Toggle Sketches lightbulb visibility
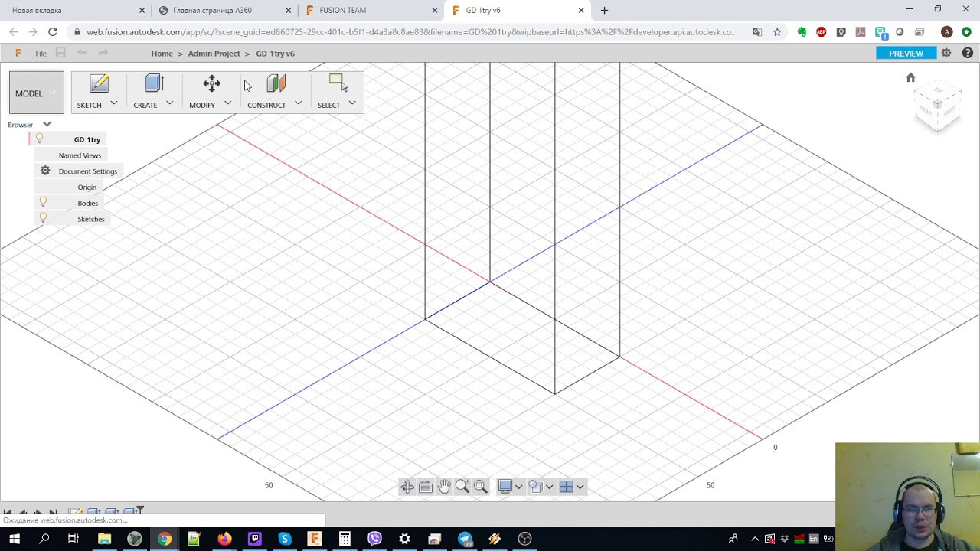The width and height of the screenshot is (980, 551). pyautogui.click(x=43, y=218)
